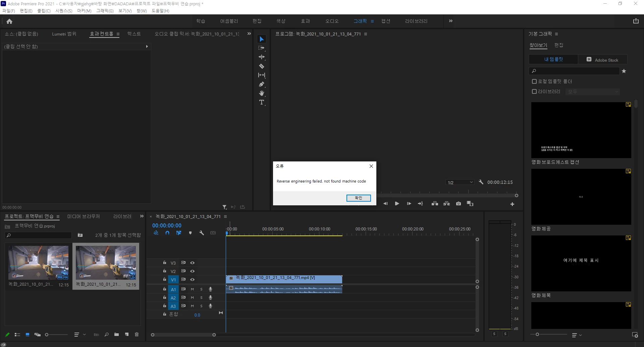This screenshot has width=644, height=347.
Task: Enable the 라이브러리 checkbox
Action: coord(534,91)
